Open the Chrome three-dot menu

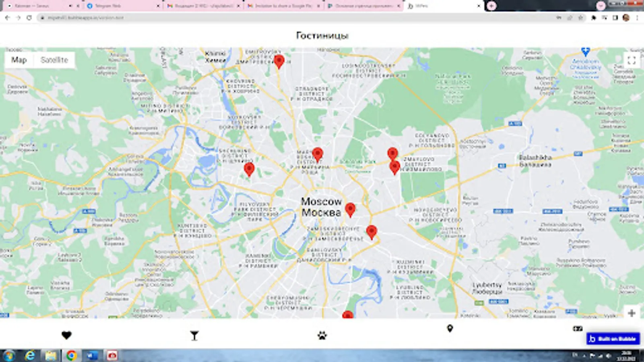click(x=637, y=18)
